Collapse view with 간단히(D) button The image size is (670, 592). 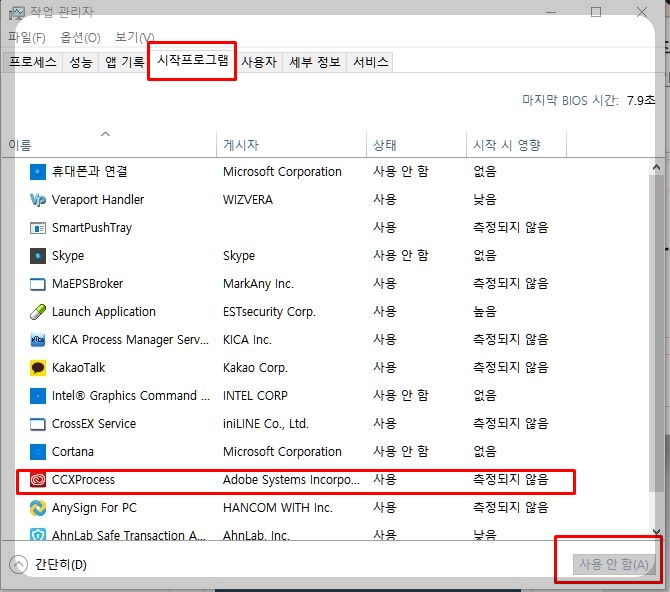[48, 565]
